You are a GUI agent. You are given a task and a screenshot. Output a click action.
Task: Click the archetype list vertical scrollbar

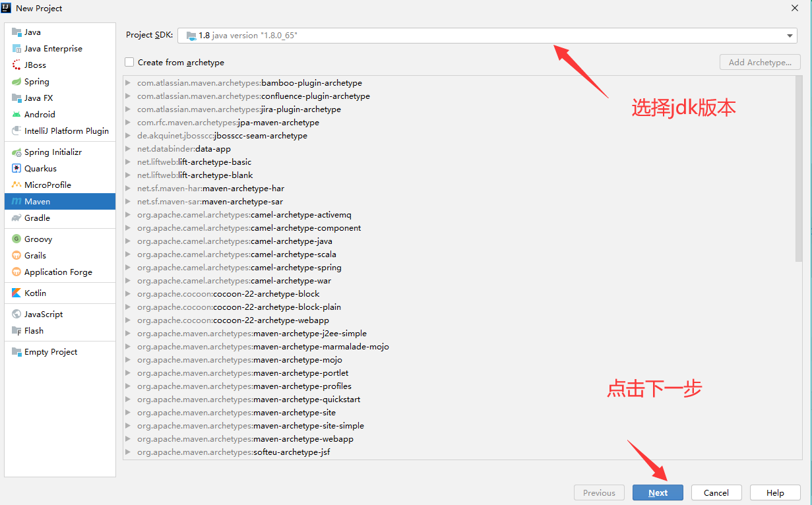tap(799, 168)
